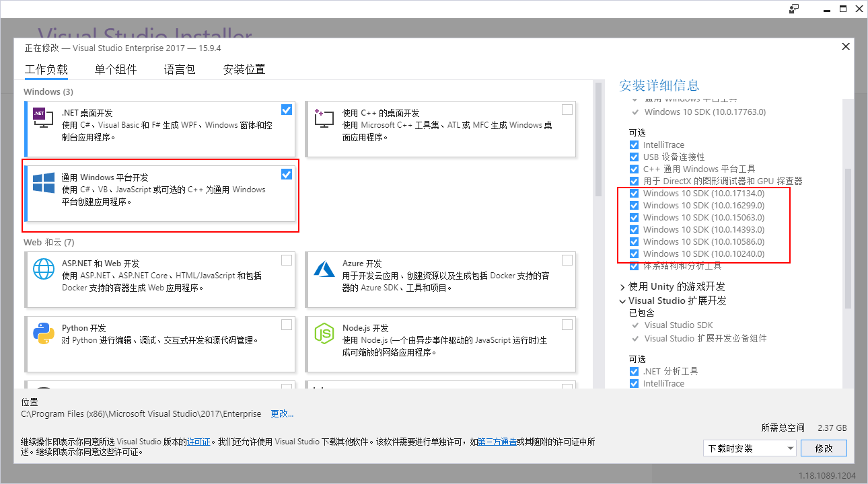Uncheck the 通用 Windows 平台开发 workload checkbox
868x484 pixels.
tap(287, 174)
